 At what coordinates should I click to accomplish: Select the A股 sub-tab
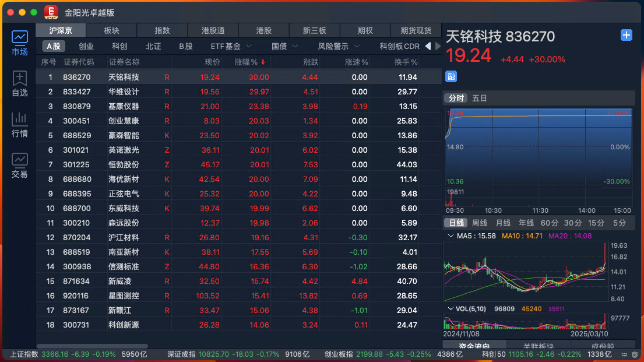click(x=54, y=47)
